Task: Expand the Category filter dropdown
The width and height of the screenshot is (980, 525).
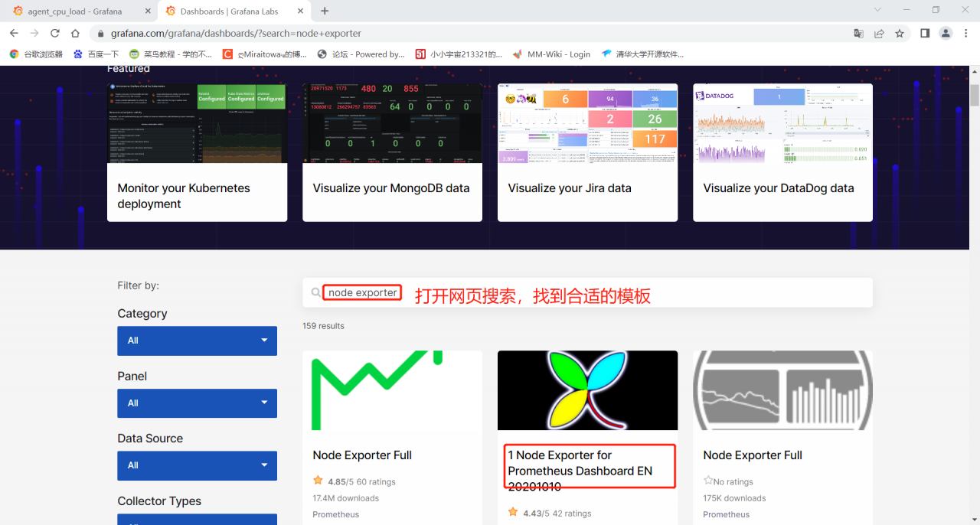Action: click(x=197, y=341)
